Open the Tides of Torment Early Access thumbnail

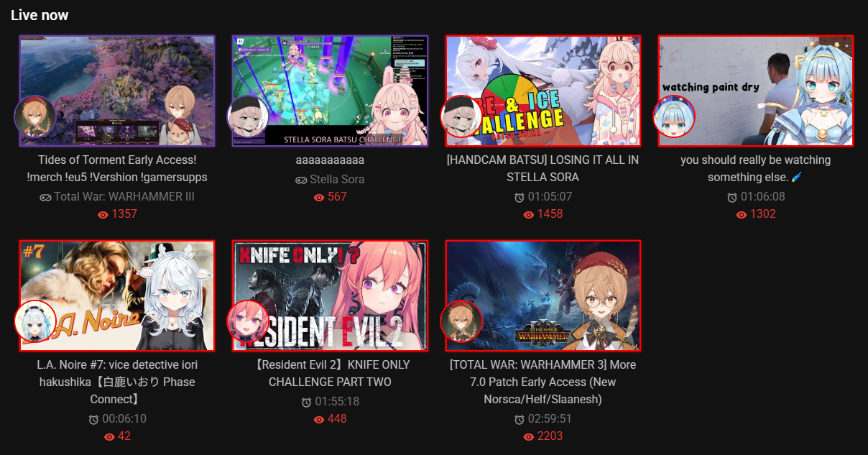[117, 91]
